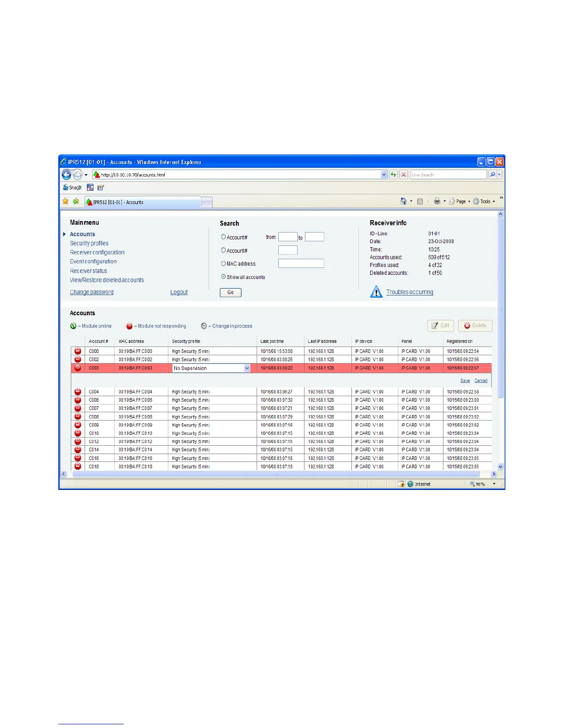Select the Account# range radio button
The image size is (563, 728).
click(224, 237)
